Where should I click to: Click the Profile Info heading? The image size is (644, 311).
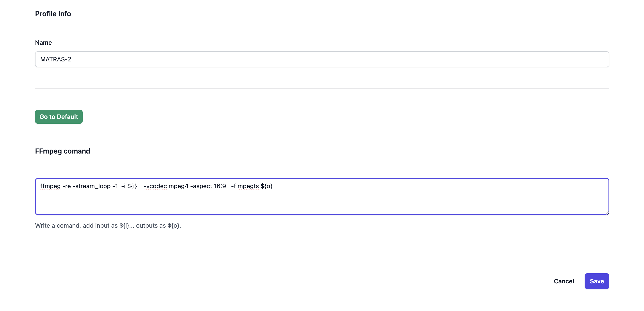[x=53, y=14]
